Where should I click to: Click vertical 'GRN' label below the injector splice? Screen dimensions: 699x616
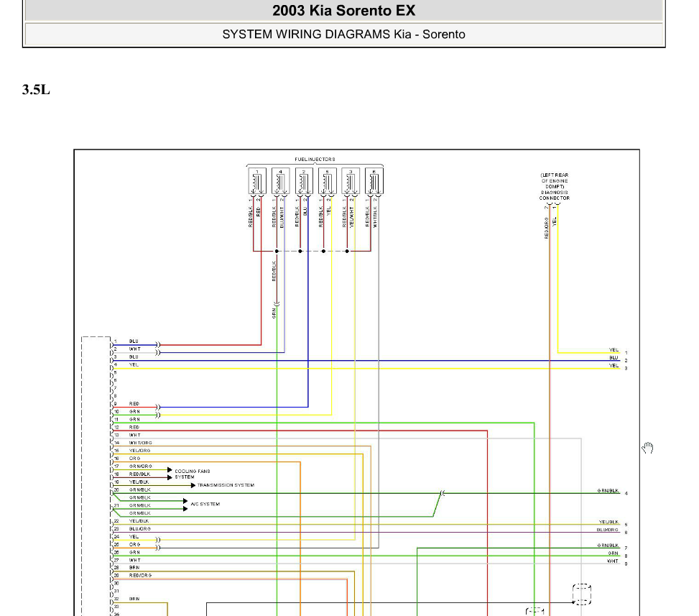pyautogui.click(x=274, y=313)
